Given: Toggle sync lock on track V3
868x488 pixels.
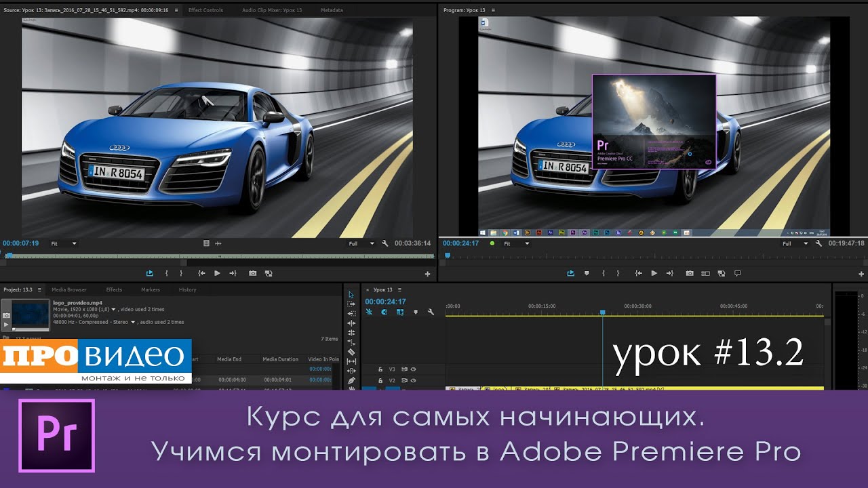Looking at the screenshot, I should click(405, 369).
